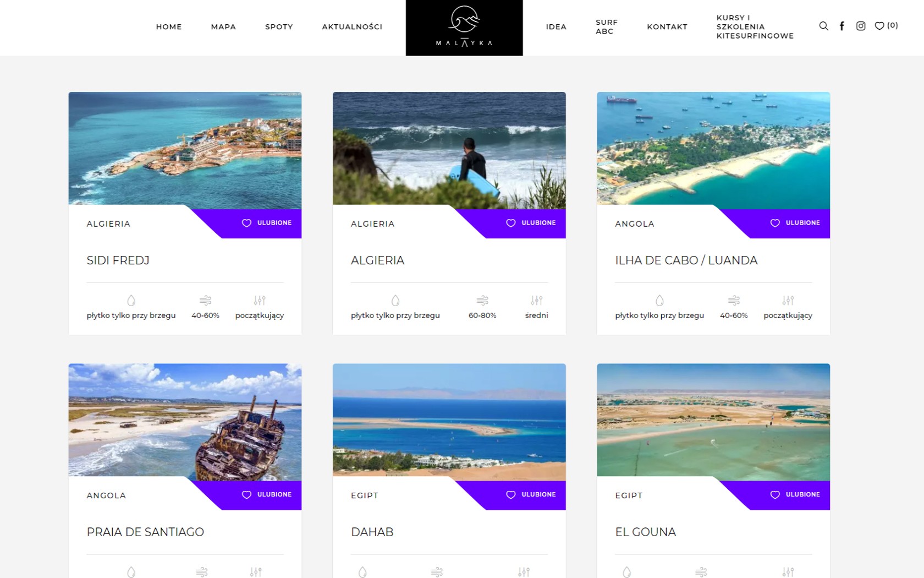This screenshot has width=924, height=578.
Task: Open the search magnifier icon
Action: click(823, 26)
